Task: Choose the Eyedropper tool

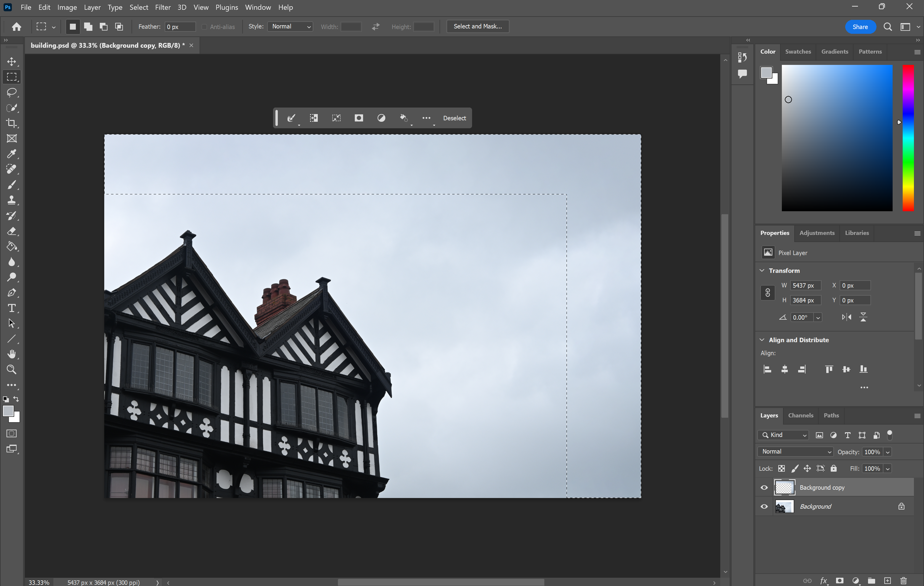Action: 12,154
